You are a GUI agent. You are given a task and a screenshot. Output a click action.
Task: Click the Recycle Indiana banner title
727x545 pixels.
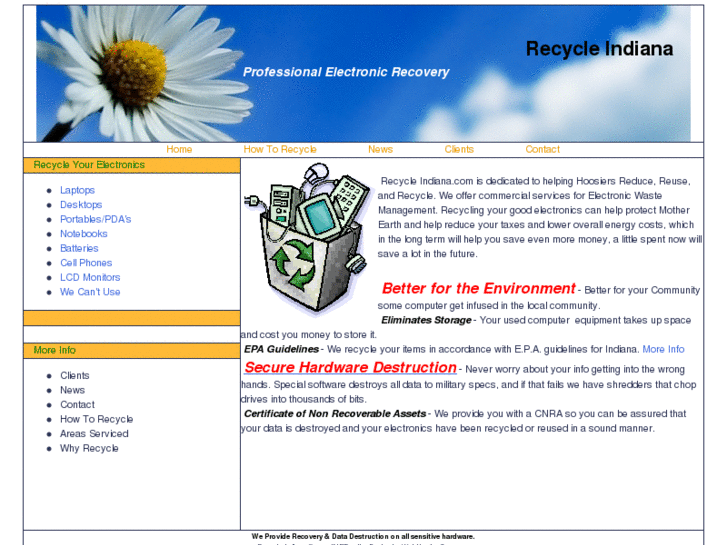tap(599, 49)
